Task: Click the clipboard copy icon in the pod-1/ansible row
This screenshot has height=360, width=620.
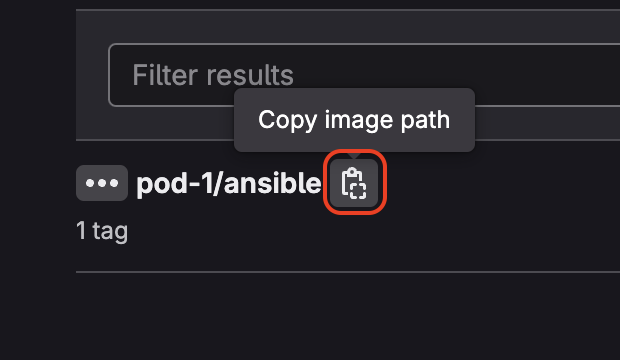Action: [x=354, y=183]
